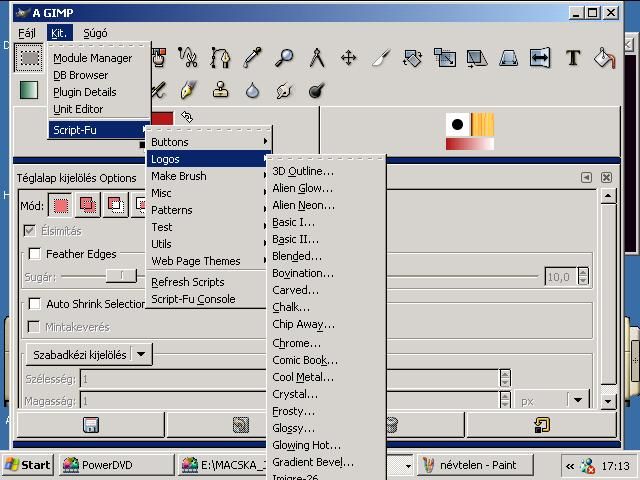Screen dimensions: 640x480
Task: Open the Súgó menu
Action: tap(95, 33)
